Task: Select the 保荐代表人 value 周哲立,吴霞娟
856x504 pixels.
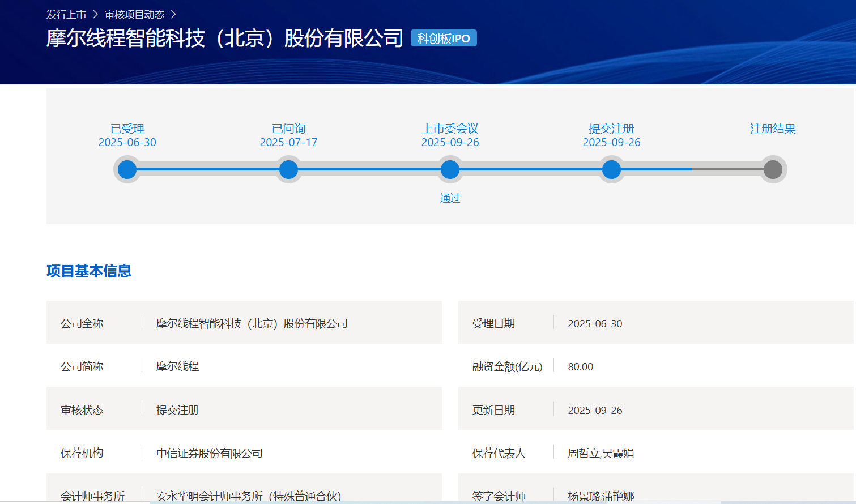Action: pyautogui.click(x=601, y=453)
